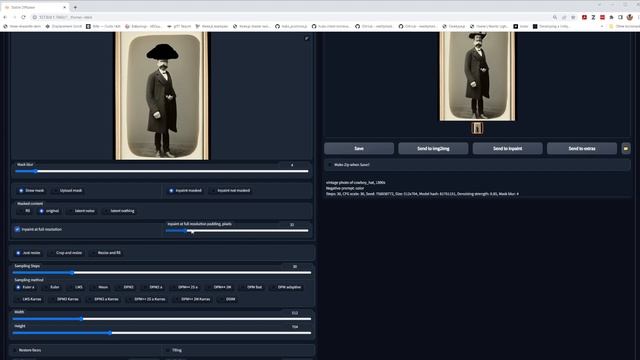Adjust the Mask blur slider
Screen dimensions: 640x360
[x=162, y=171]
